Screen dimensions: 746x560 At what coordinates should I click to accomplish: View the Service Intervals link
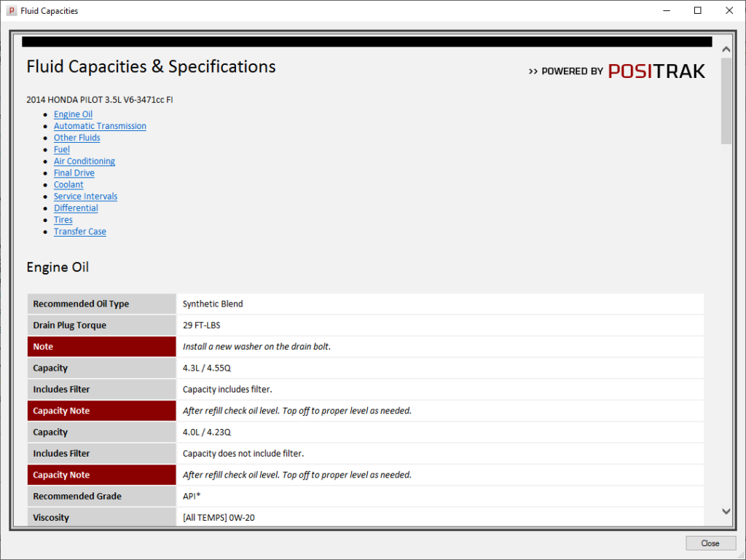pos(85,197)
